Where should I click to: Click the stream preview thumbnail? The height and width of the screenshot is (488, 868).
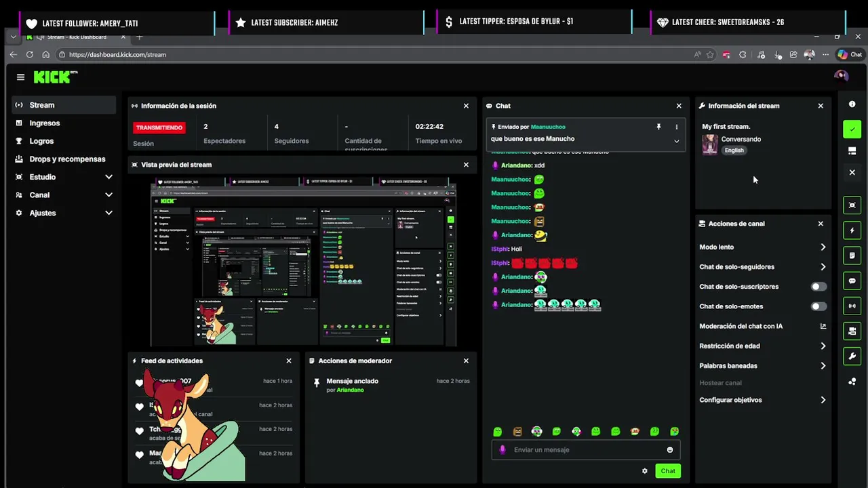[303, 262]
